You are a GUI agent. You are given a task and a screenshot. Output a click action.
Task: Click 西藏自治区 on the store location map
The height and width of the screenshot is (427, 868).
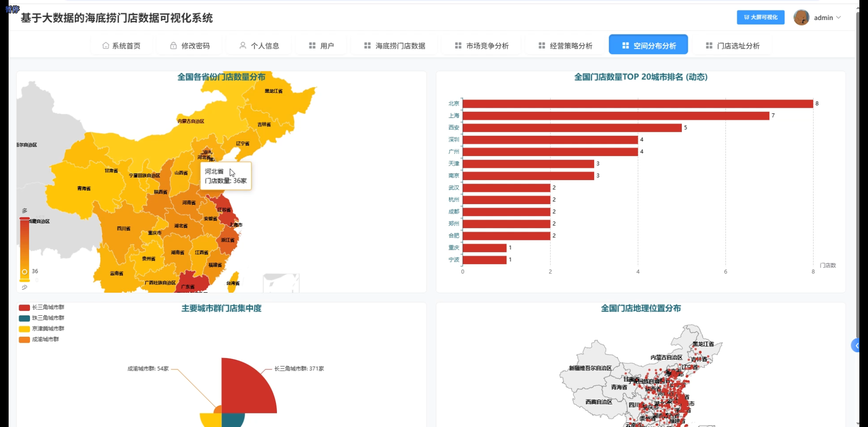pos(599,402)
